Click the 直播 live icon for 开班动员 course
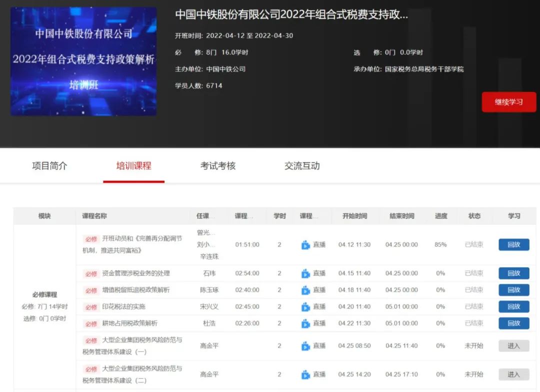Image resolution: width=540 pixels, height=392 pixels. tap(306, 244)
